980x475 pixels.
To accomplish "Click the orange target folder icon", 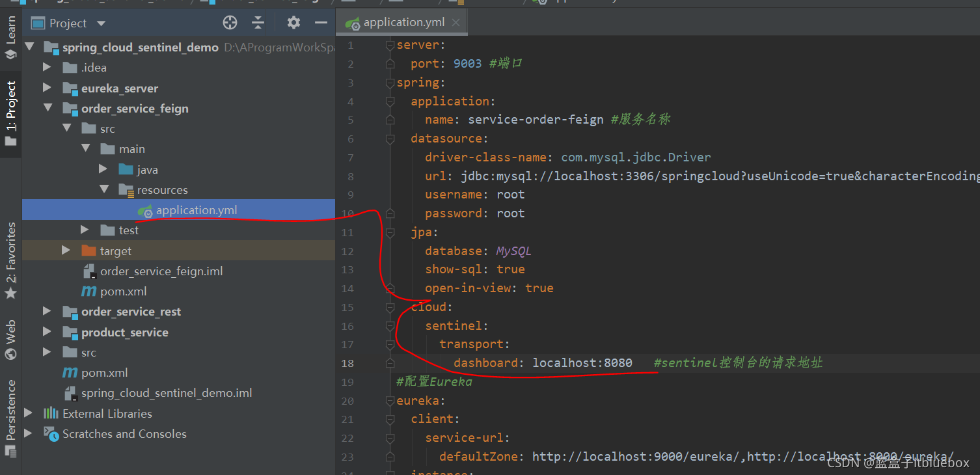I will point(88,251).
